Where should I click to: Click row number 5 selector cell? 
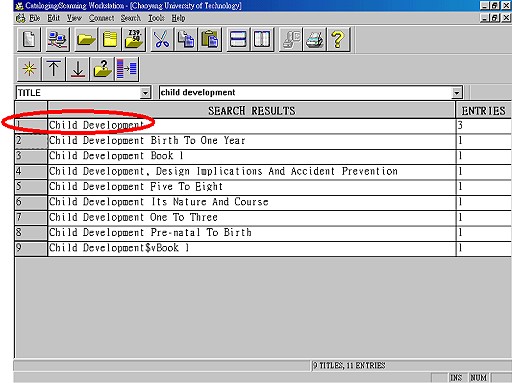(31, 187)
